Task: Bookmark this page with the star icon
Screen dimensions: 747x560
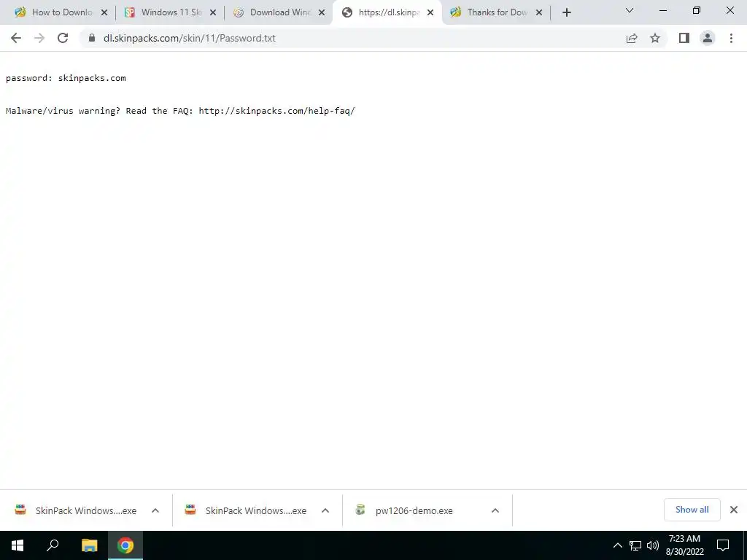Action: [x=655, y=38]
